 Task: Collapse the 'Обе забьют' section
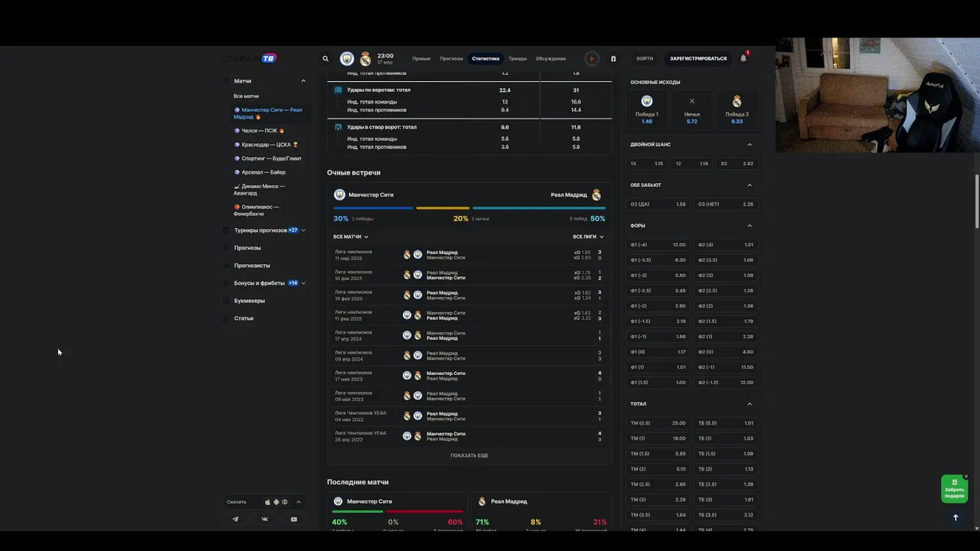[750, 185]
